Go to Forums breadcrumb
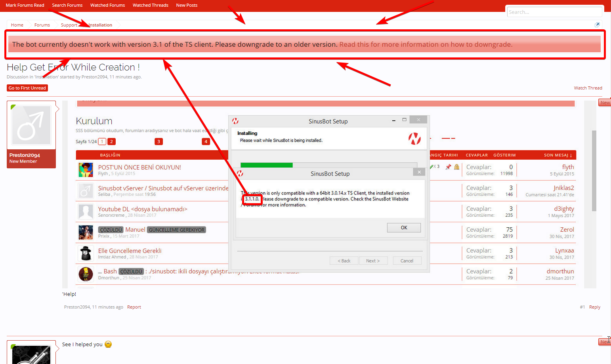This screenshot has width=611, height=364. tap(42, 25)
